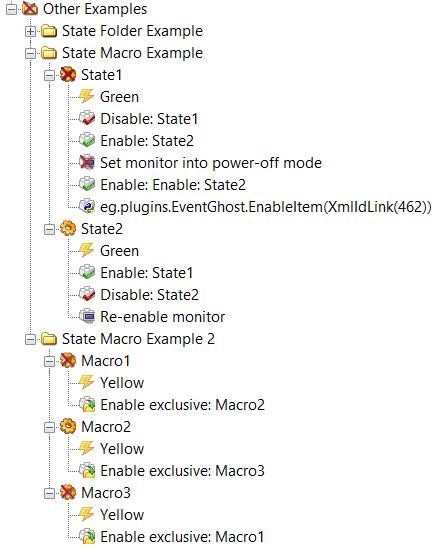Expand the State Folder Example folder
This screenshot has width=436, height=551.
click(31, 31)
